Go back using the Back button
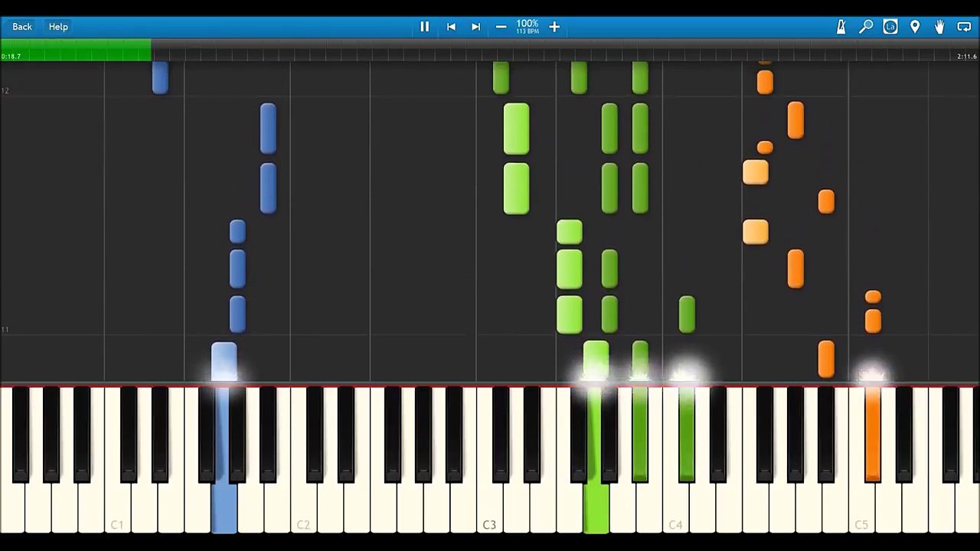Image resolution: width=980 pixels, height=551 pixels. point(22,27)
